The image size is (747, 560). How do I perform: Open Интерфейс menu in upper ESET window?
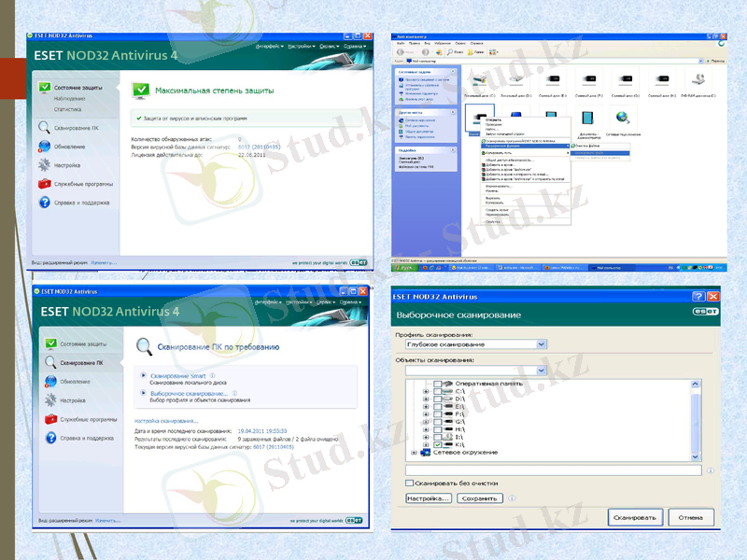268,46
